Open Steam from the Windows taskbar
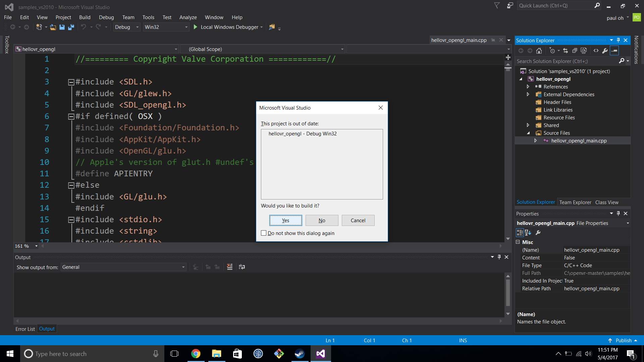The image size is (644, 362). click(300, 354)
